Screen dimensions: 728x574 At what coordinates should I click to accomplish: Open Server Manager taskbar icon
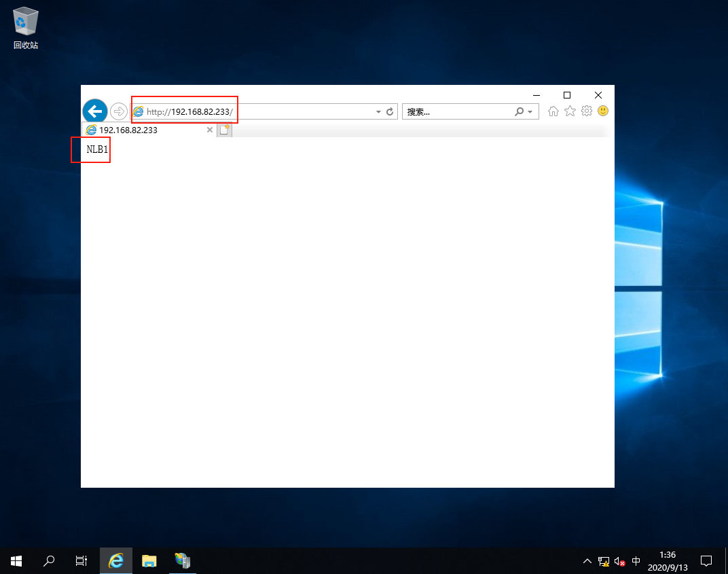(x=183, y=561)
